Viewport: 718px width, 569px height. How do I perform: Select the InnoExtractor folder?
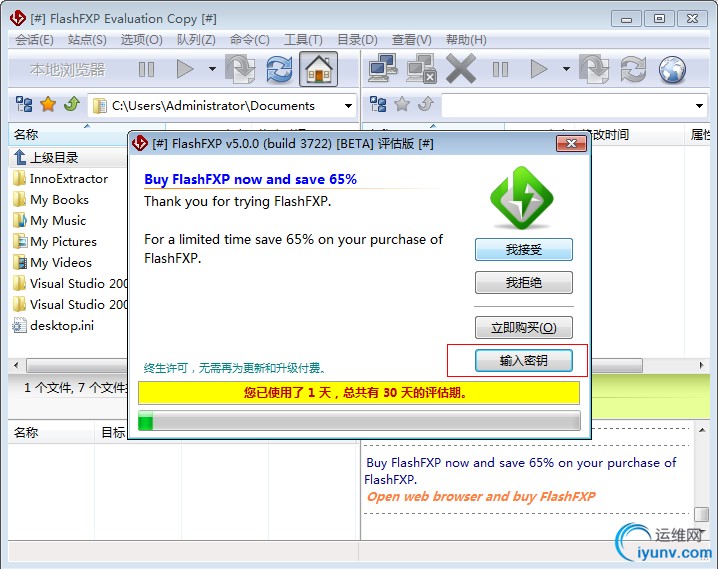[60, 179]
